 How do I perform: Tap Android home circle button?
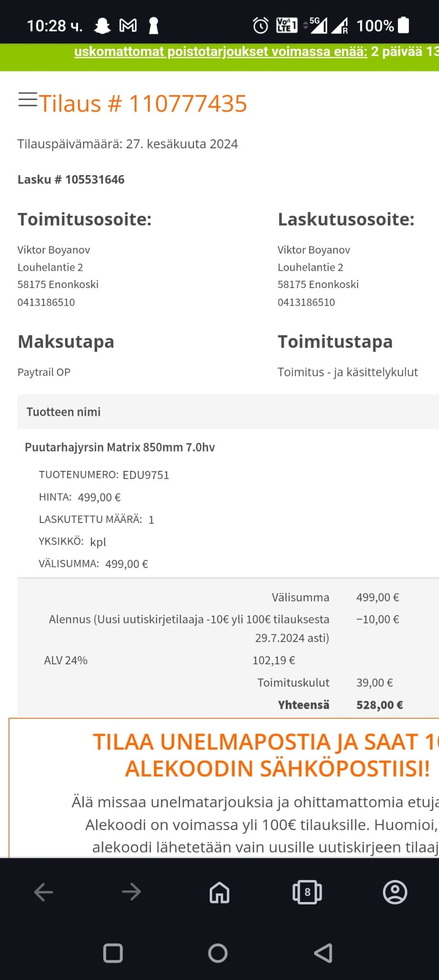point(218,953)
